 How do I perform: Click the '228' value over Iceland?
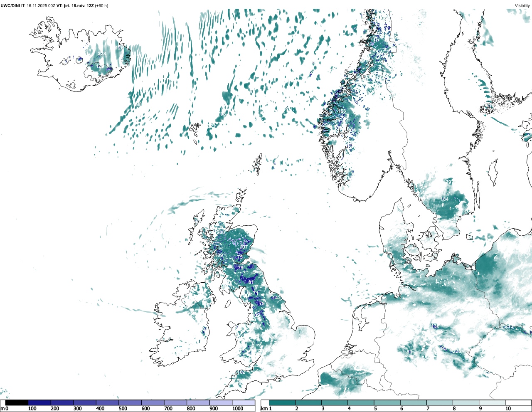(102, 54)
